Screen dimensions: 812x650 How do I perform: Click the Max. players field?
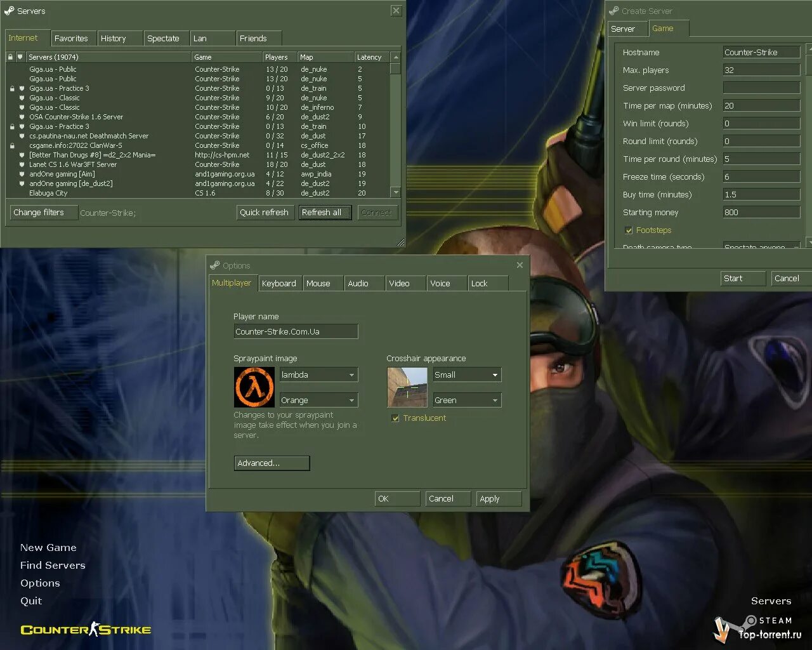(x=761, y=70)
